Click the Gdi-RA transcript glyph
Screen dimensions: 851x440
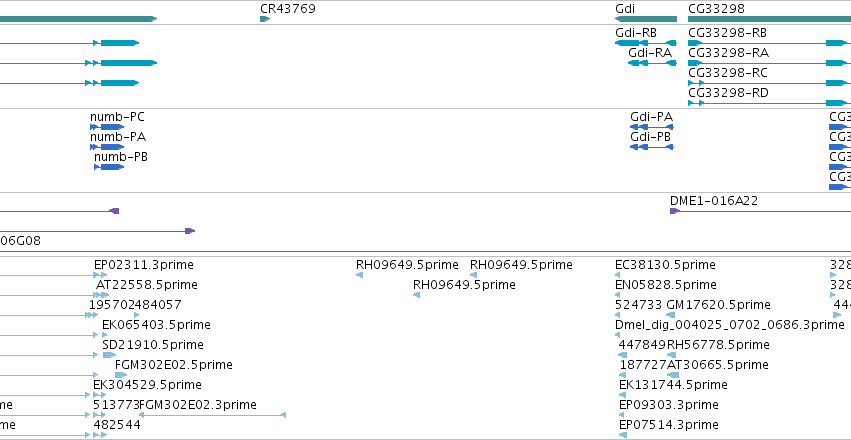(652, 63)
